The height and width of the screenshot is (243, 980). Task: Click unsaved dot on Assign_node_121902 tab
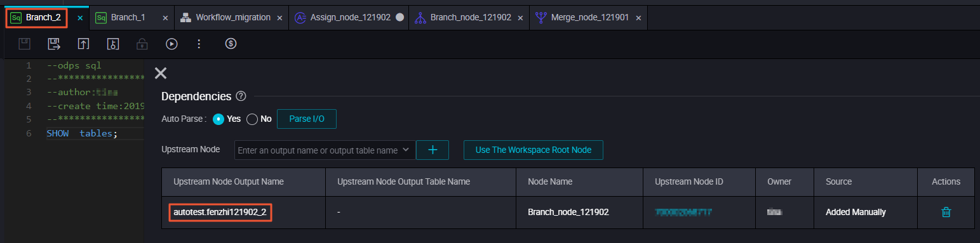pyautogui.click(x=399, y=18)
